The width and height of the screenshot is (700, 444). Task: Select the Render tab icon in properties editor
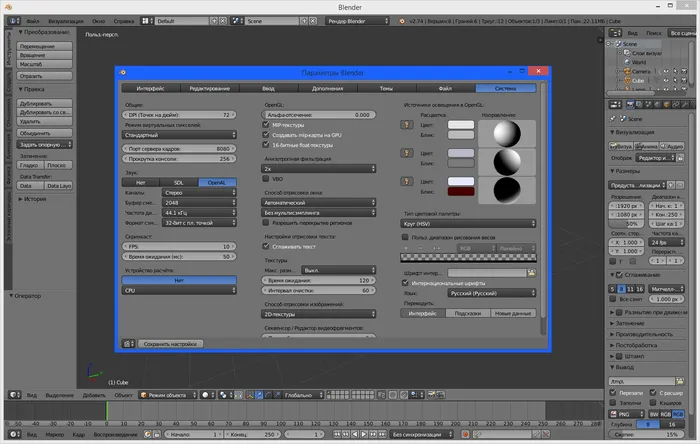[630, 104]
